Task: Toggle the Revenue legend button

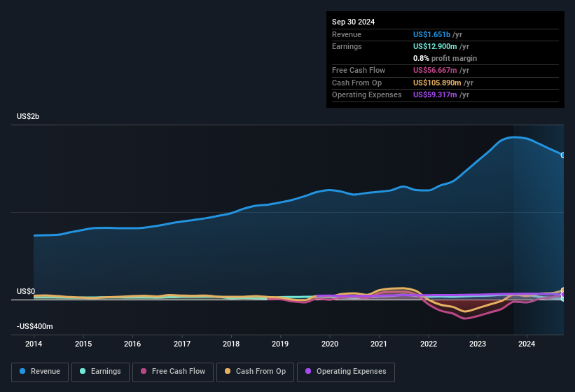Action: pyautogui.click(x=40, y=372)
